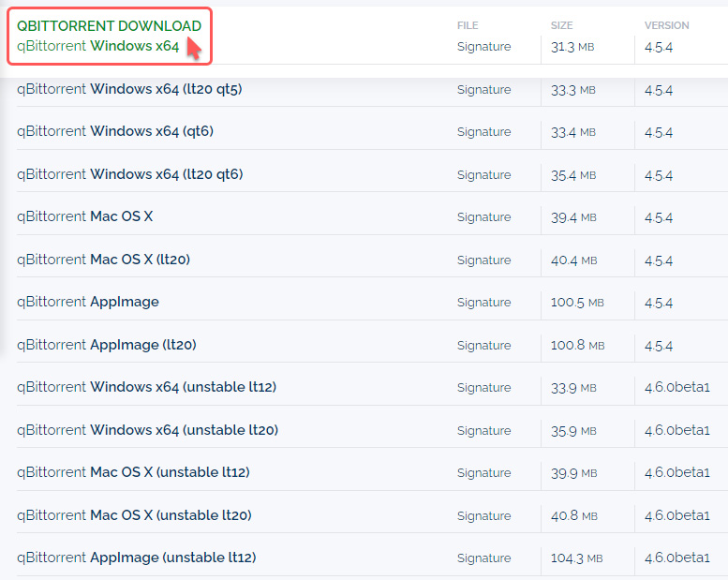
Task: Click version 4.6.0beta1 in the 35.9 MB row
Action: (x=677, y=431)
